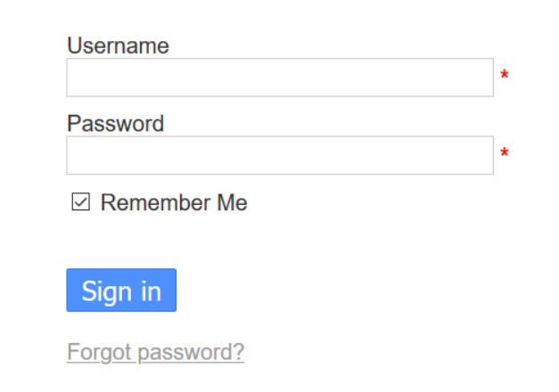The height and width of the screenshot is (392, 559).
Task: Click the red asterisk beside Password
Action: click(505, 154)
